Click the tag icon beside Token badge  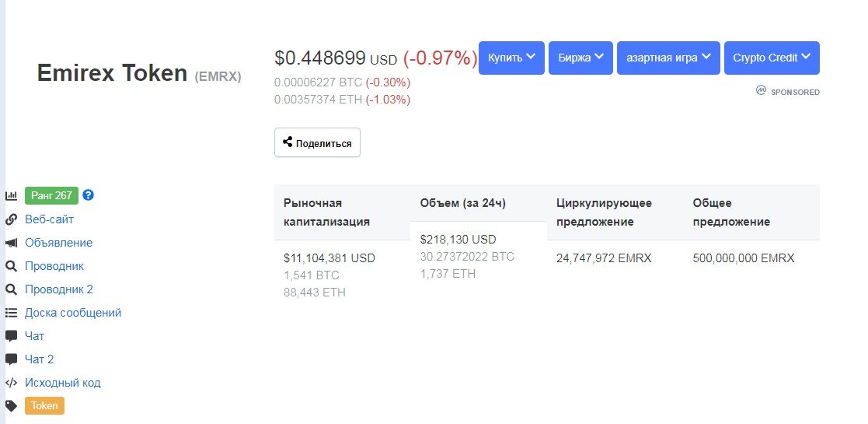[x=11, y=405]
